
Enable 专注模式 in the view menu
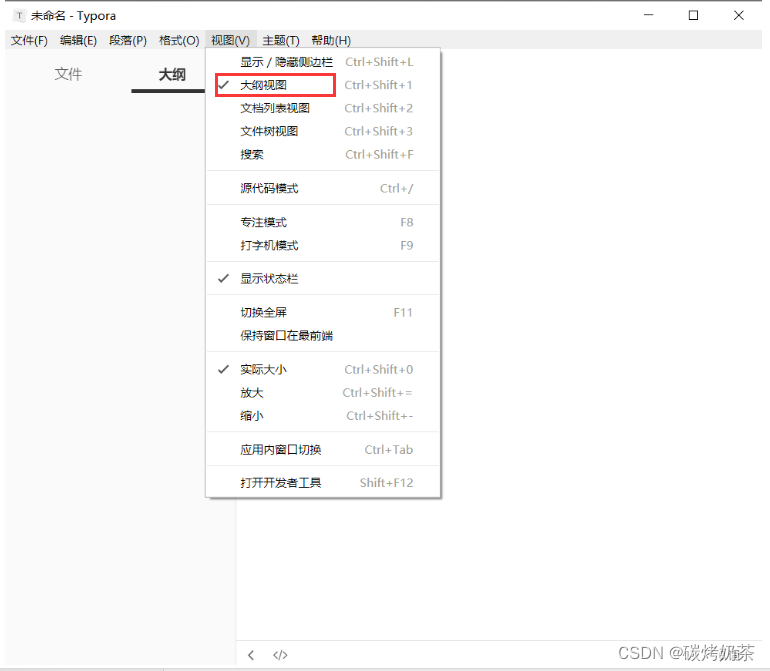point(323,222)
